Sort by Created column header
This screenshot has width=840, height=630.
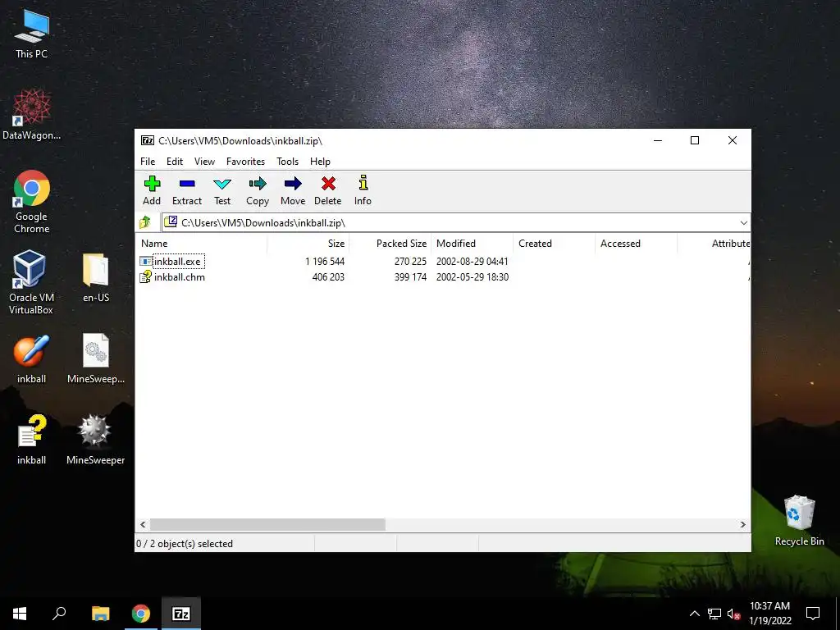[x=554, y=243]
